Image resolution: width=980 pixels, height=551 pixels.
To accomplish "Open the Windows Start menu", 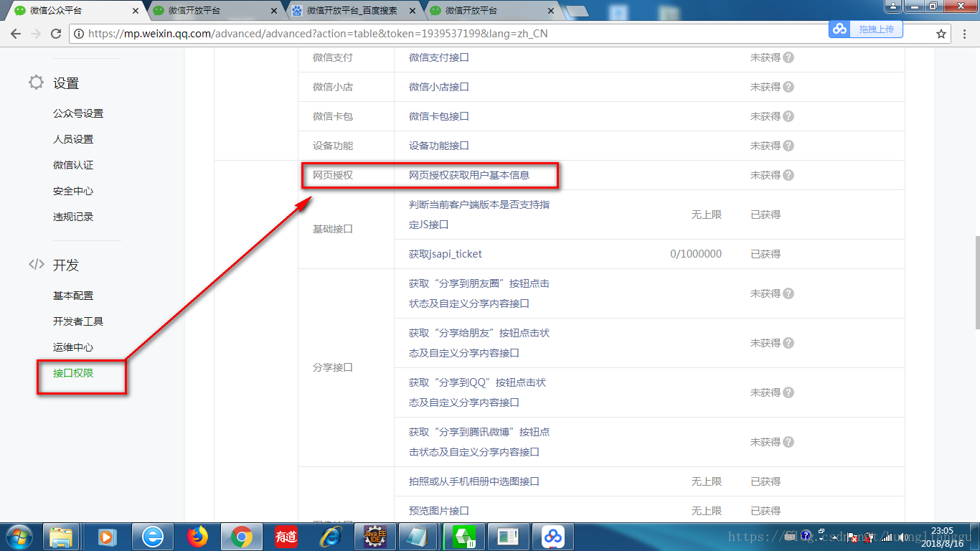I will click(x=19, y=537).
